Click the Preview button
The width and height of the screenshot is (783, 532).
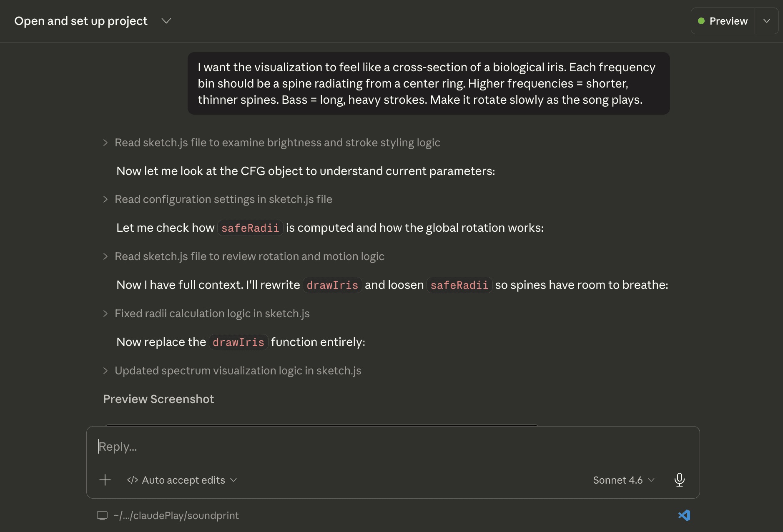[723, 21]
